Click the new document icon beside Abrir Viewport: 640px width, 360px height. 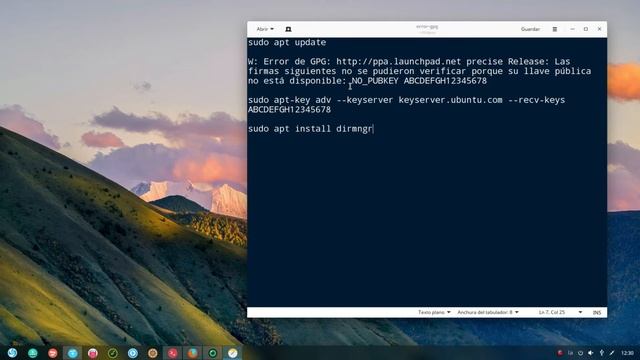pos(288,29)
